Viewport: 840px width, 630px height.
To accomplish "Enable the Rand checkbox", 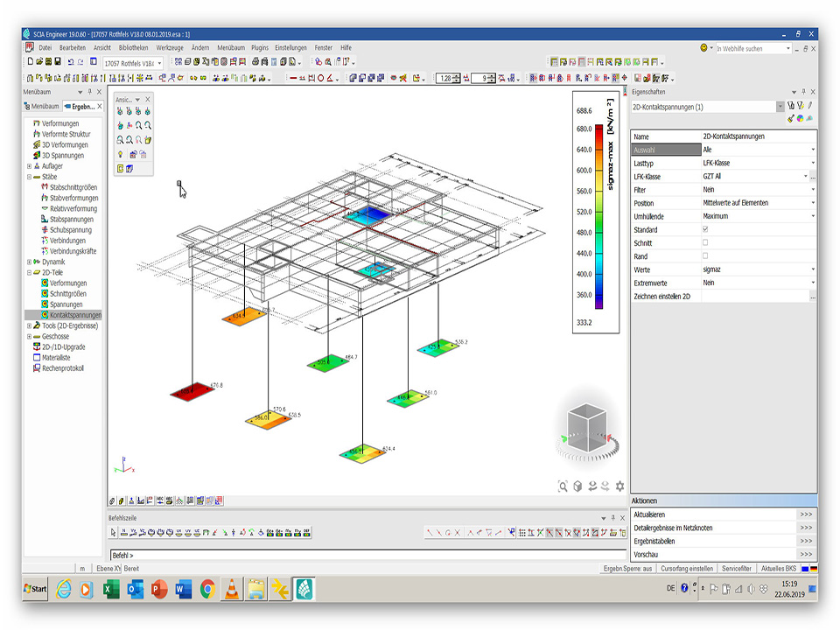I will pos(705,256).
